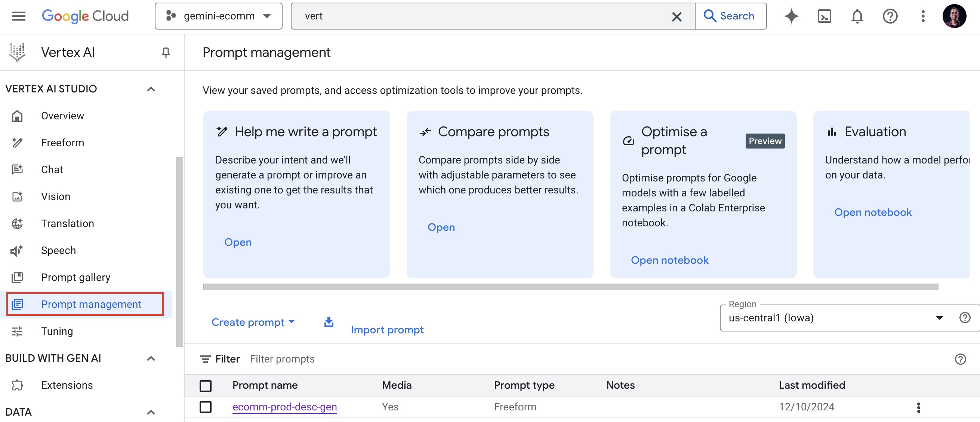The height and width of the screenshot is (422, 980).
Task: Open Cloud Shell terminal
Action: [824, 16]
